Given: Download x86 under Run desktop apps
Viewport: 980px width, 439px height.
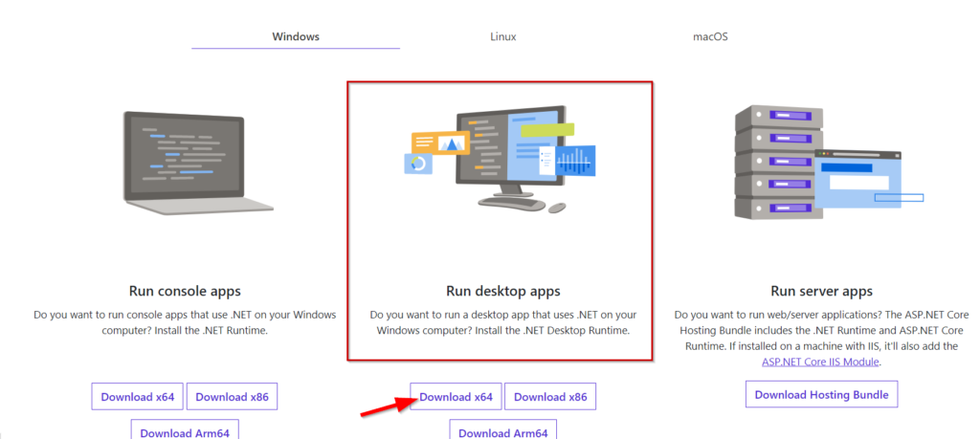Looking at the screenshot, I should coord(550,397).
